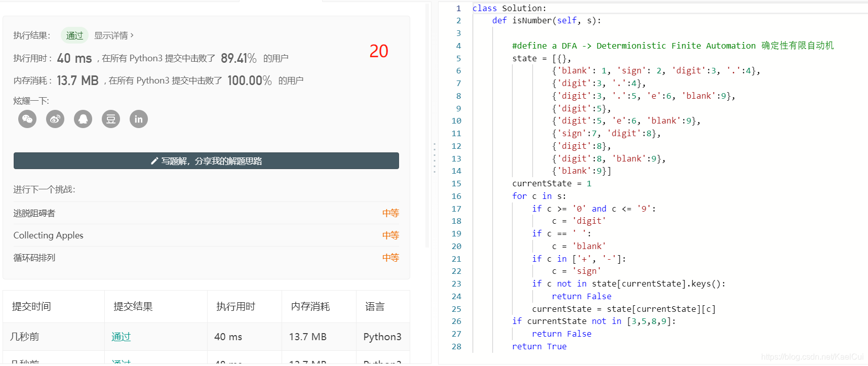Viewport: 868px width, 366px height.
Task: Share result via QQ icon
Action: (83, 119)
